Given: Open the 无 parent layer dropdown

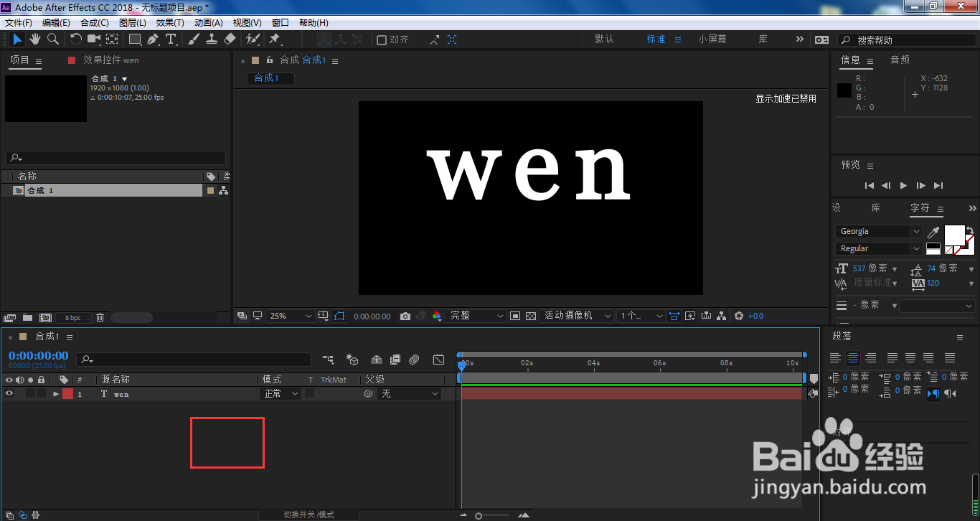Looking at the screenshot, I should point(409,394).
